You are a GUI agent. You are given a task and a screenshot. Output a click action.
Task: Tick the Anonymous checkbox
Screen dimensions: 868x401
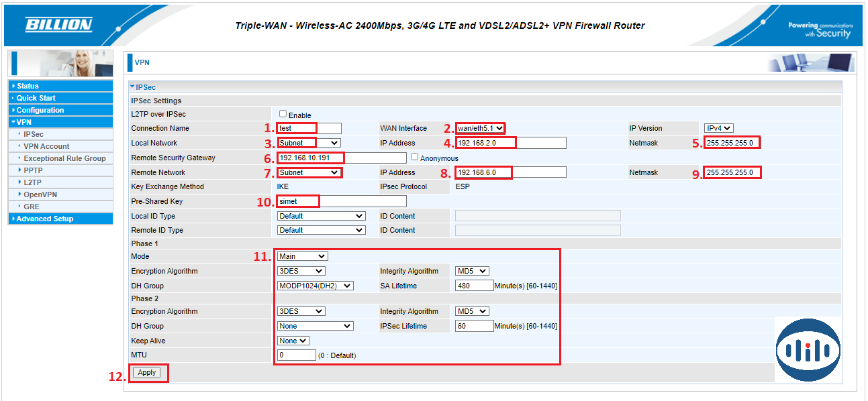pyautogui.click(x=414, y=157)
